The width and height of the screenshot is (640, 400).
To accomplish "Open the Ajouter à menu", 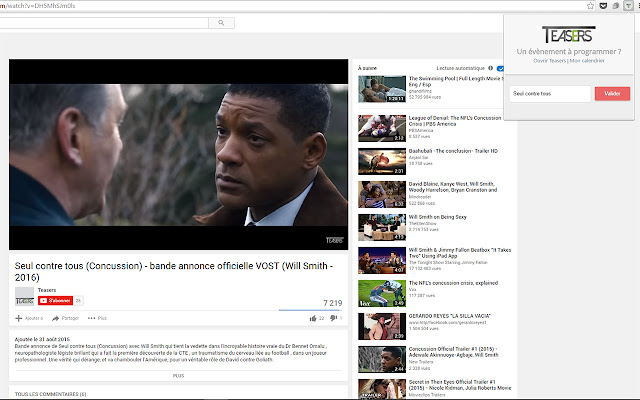I will [x=29, y=318].
